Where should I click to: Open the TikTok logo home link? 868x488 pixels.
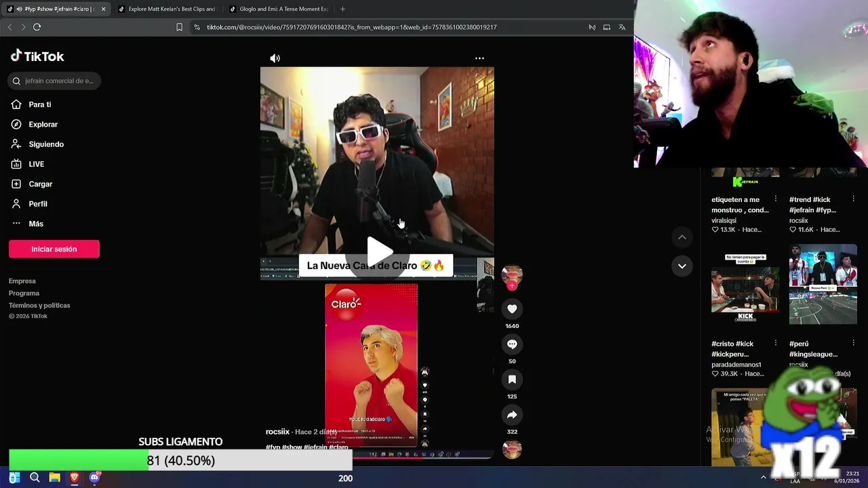click(37, 56)
